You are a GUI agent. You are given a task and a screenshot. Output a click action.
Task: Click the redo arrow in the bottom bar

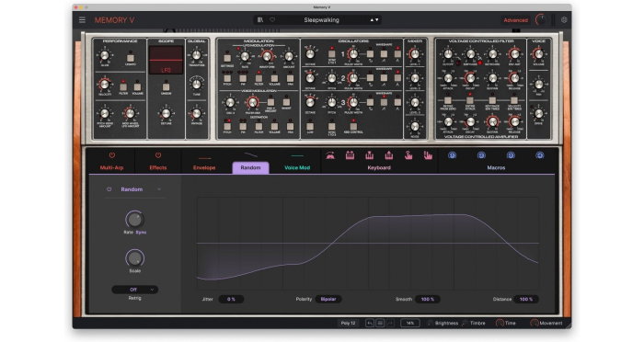point(390,323)
